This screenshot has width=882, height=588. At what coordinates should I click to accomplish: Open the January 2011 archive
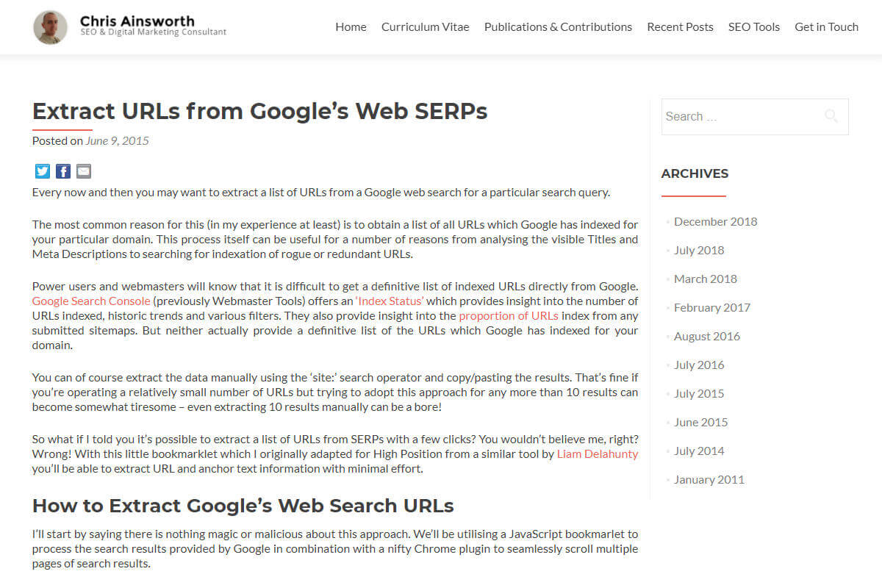click(709, 479)
